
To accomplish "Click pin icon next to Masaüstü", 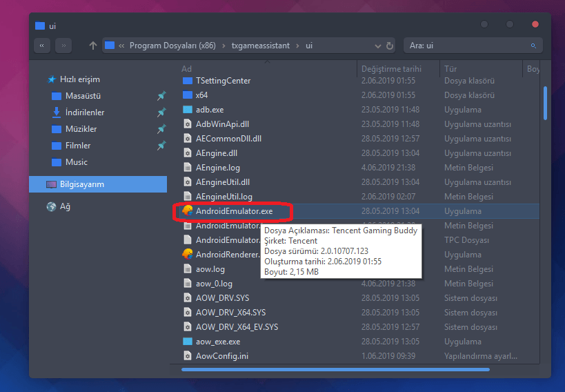I will [x=161, y=96].
